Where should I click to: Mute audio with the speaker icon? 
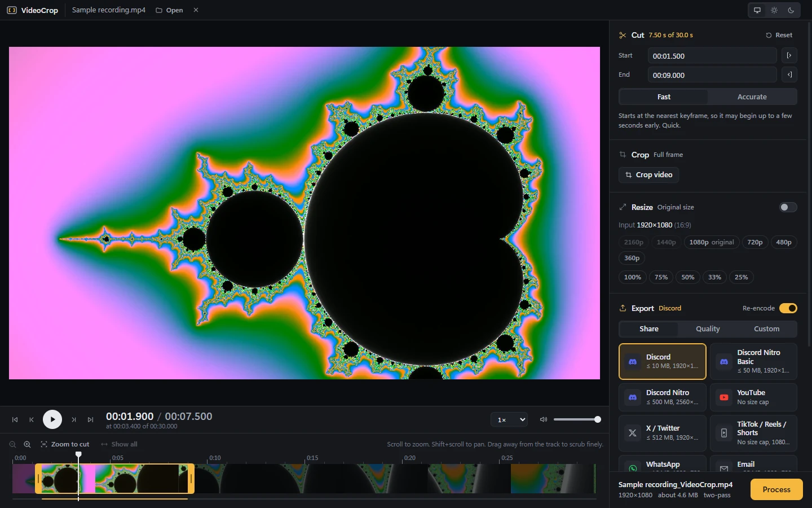click(x=544, y=419)
